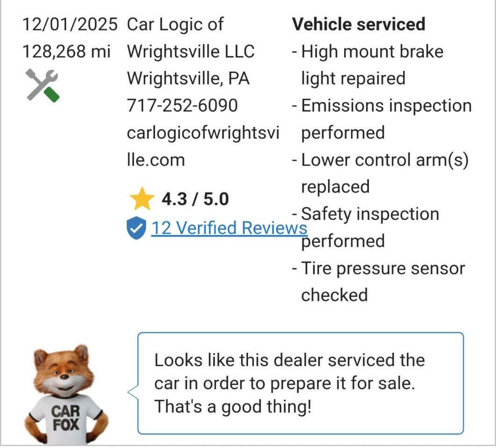Click the Wrightsville, PA location text

pos(188,78)
